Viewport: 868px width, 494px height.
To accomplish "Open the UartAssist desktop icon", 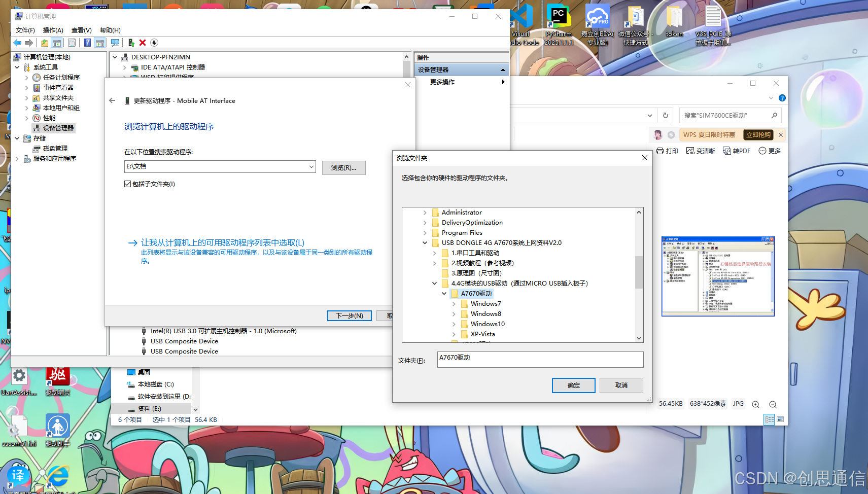I will (19, 381).
